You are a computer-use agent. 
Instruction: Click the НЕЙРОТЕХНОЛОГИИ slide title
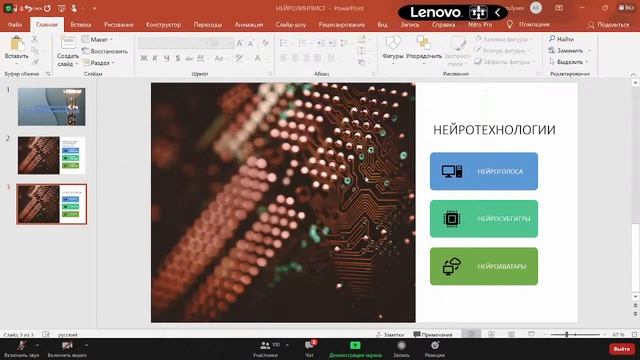494,130
